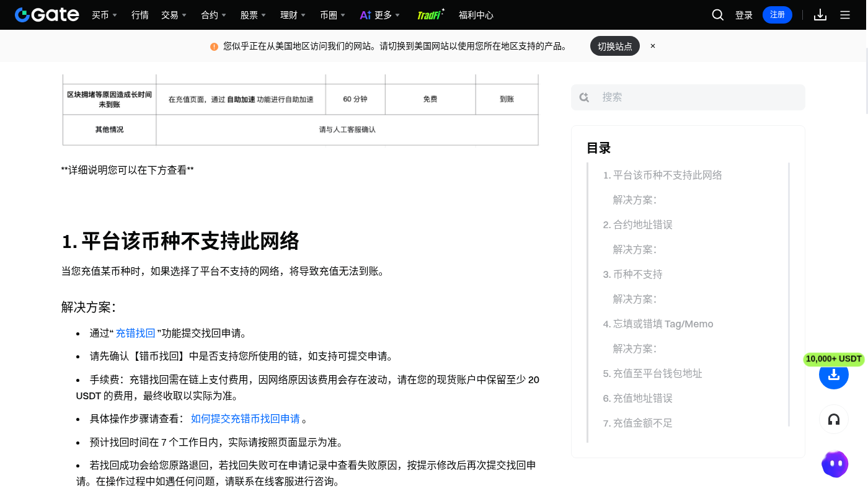Open customer support headset icon
Image resolution: width=868 pixels, height=496 pixels.
(834, 420)
